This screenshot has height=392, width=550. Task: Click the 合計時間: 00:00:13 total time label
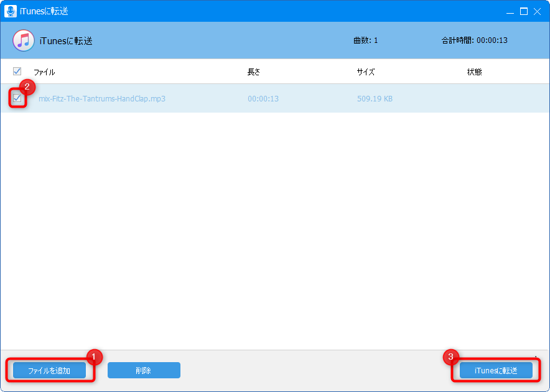475,40
